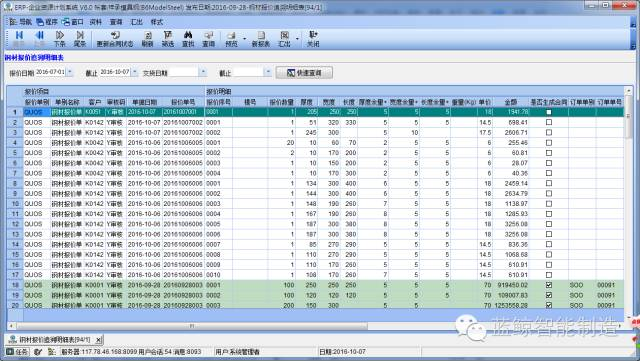Click the 刷新 refresh toolbar icon
This screenshot has height=361, width=640.
pos(148,36)
